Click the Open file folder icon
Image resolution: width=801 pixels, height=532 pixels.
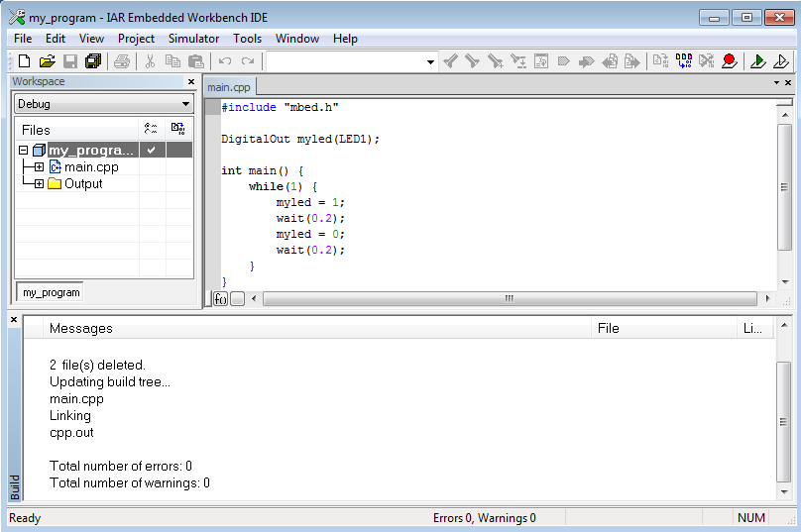[x=47, y=61]
